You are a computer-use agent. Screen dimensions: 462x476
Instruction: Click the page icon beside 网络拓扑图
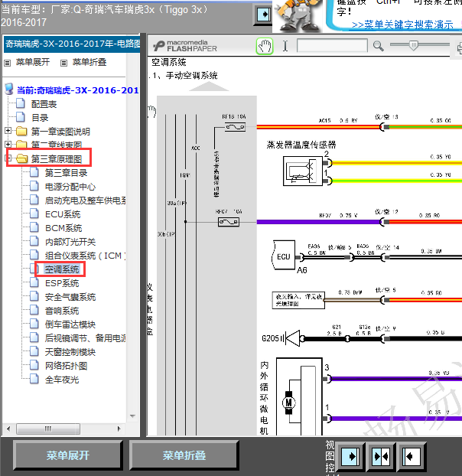[x=34, y=365]
